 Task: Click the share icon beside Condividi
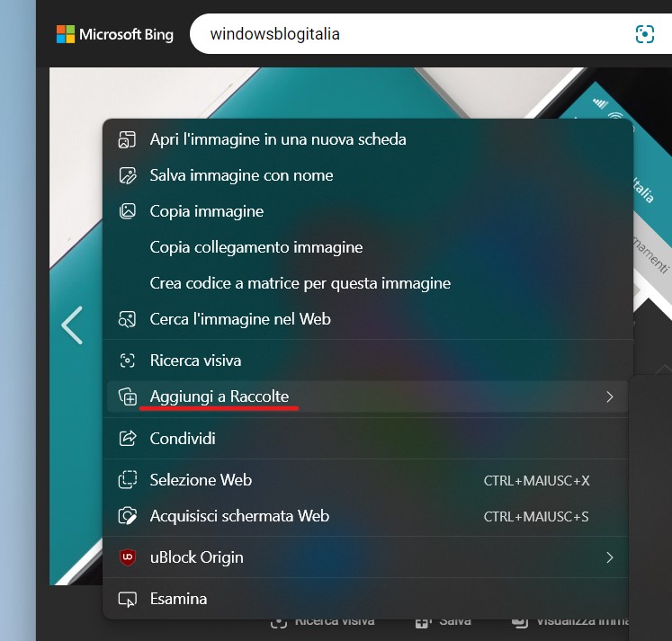[127, 438]
